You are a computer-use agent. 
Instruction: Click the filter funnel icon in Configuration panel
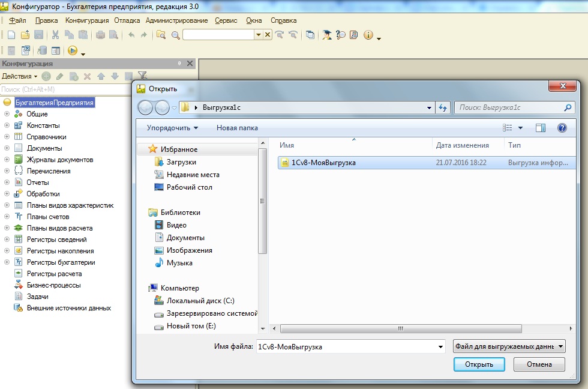click(143, 76)
